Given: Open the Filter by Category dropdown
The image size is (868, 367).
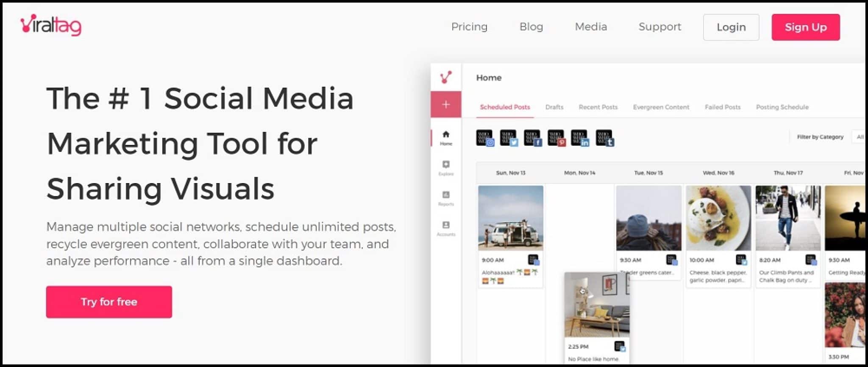Looking at the screenshot, I should (859, 137).
